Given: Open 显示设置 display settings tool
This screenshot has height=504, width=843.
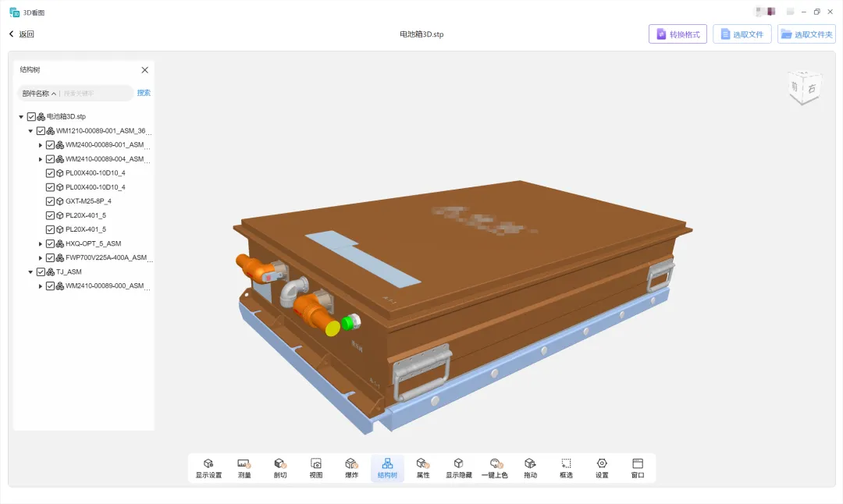Looking at the screenshot, I should pyautogui.click(x=208, y=468).
